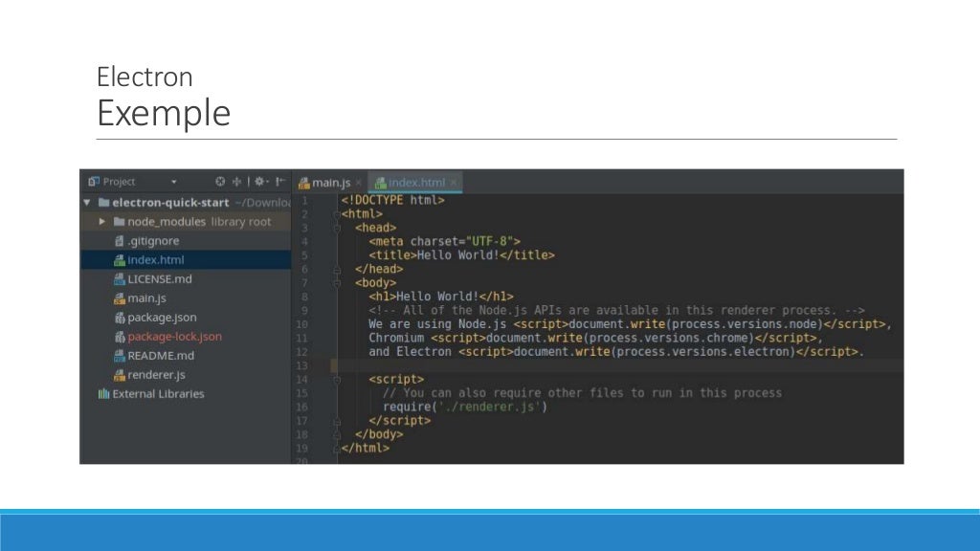
Task: Click 'process.versions.electron' in the code
Action: [703, 352]
